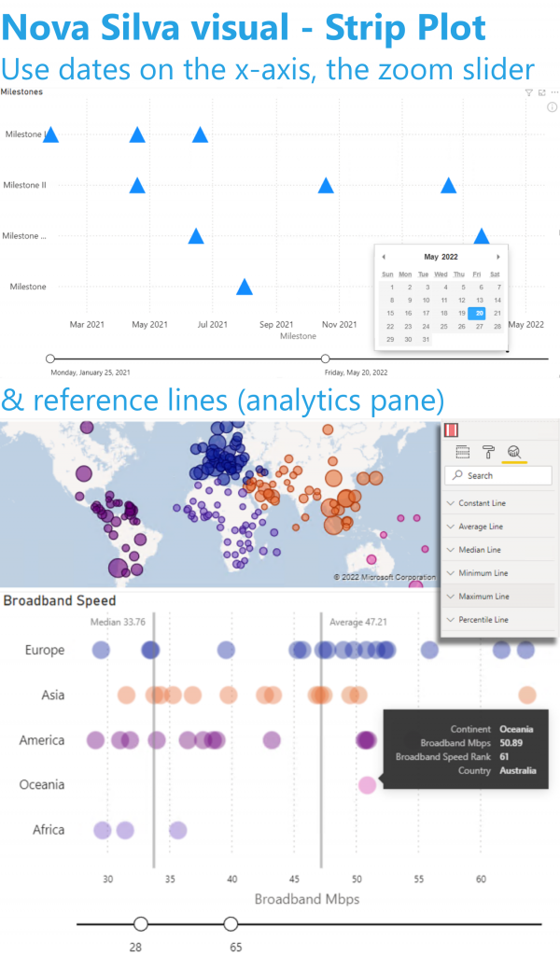Open the more options ellipsis on Milestones

pos(554,92)
